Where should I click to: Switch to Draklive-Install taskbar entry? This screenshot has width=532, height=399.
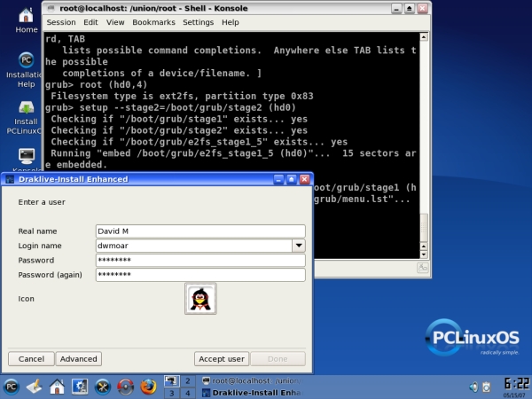pyautogui.click(x=252, y=393)
